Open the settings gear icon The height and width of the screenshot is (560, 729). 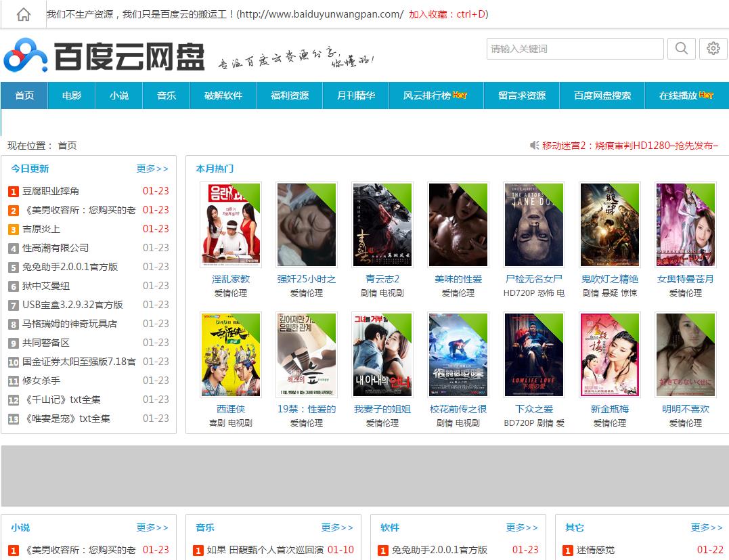[x=713, y=48]
